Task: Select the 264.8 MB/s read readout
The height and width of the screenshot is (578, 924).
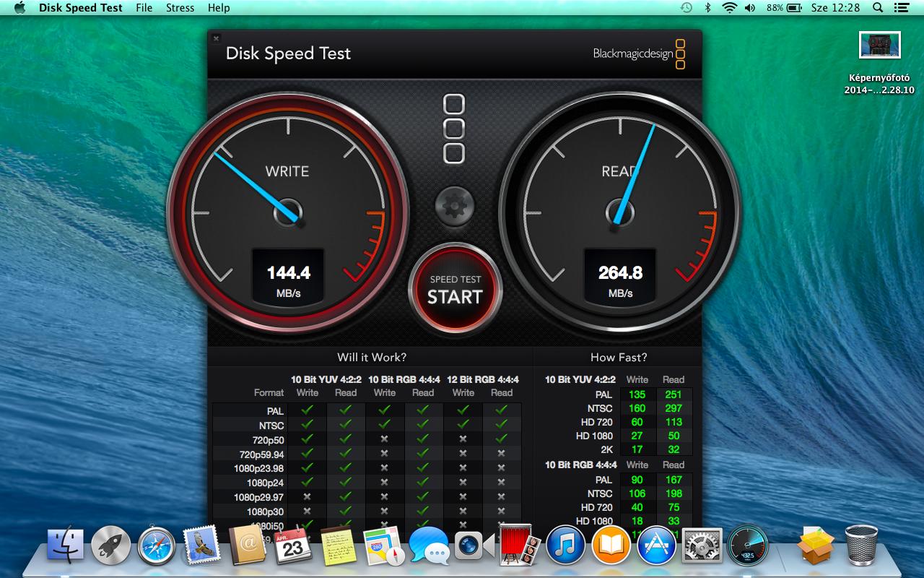Action: [620, 279]
